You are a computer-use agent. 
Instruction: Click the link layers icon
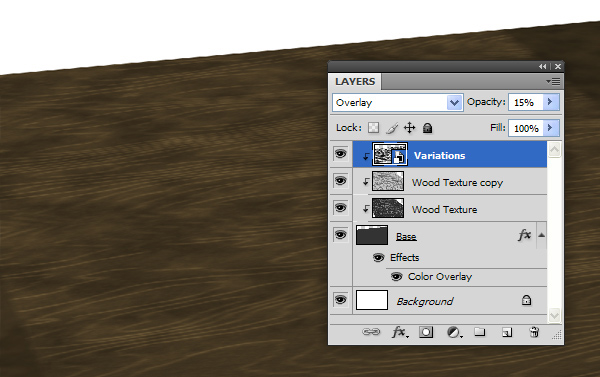[371, 332]
